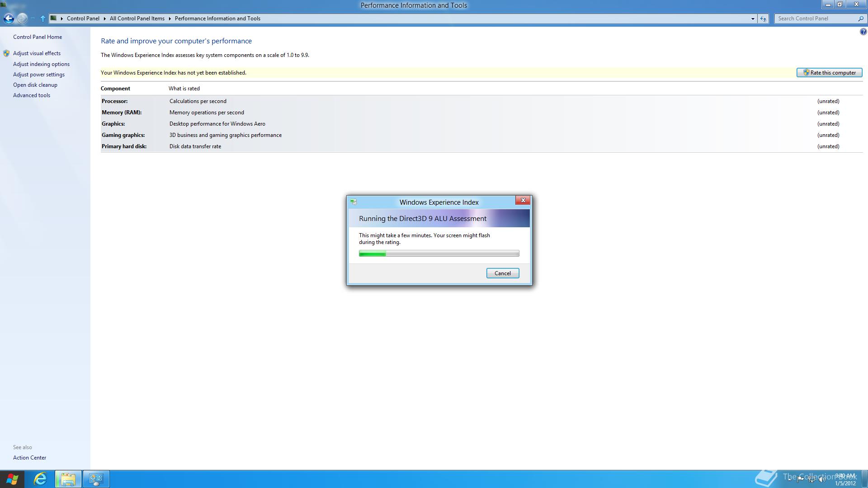Open Adjust power settings
Screen dimensions: 868x488
click(x=39, y=75)
